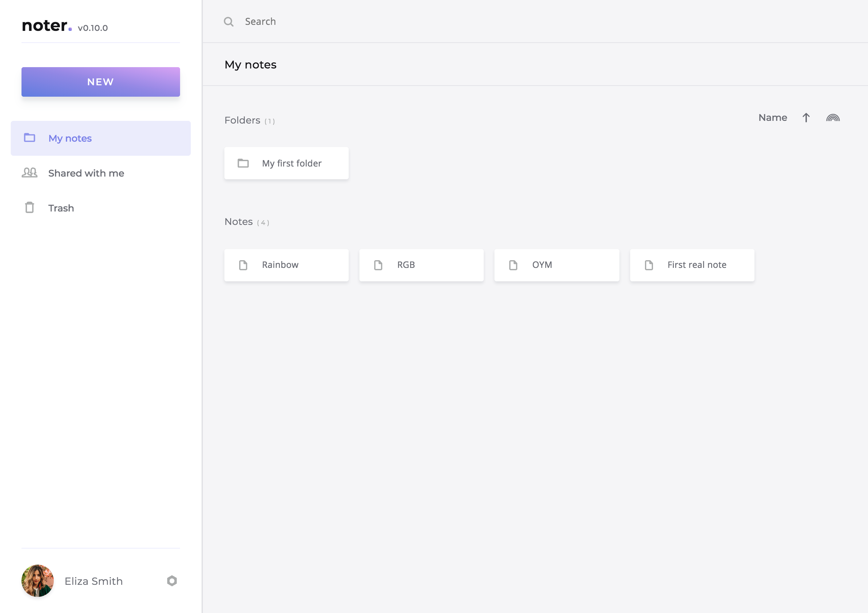Click the Trash bin icon

point(30,207)
